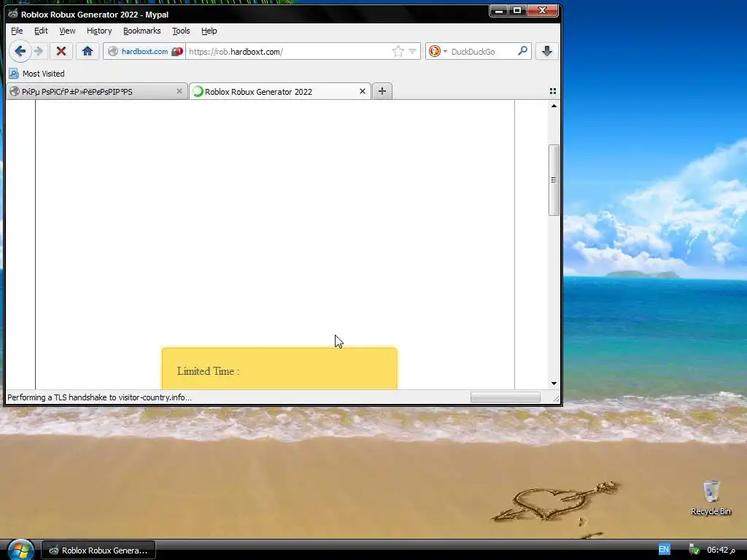This screenshot has height=560, width=747.
Task: Stop loading with the red X button
Action: (61, 51)
